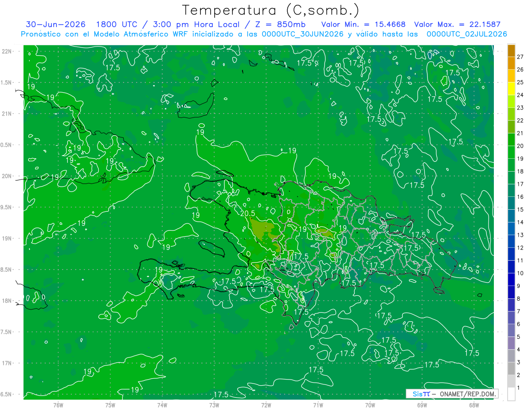Click the 'Valor Min. = 15.4668' readout

pos(363,24)
